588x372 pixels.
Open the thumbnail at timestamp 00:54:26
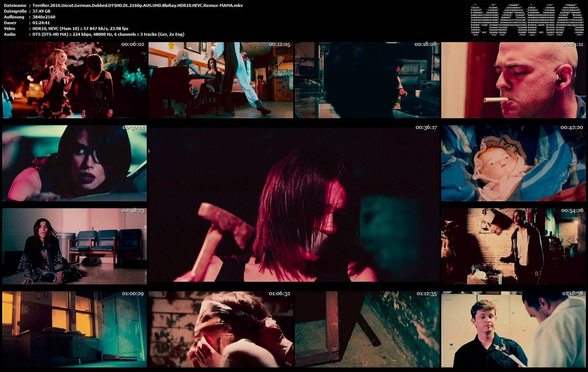[x=513, y=246]
